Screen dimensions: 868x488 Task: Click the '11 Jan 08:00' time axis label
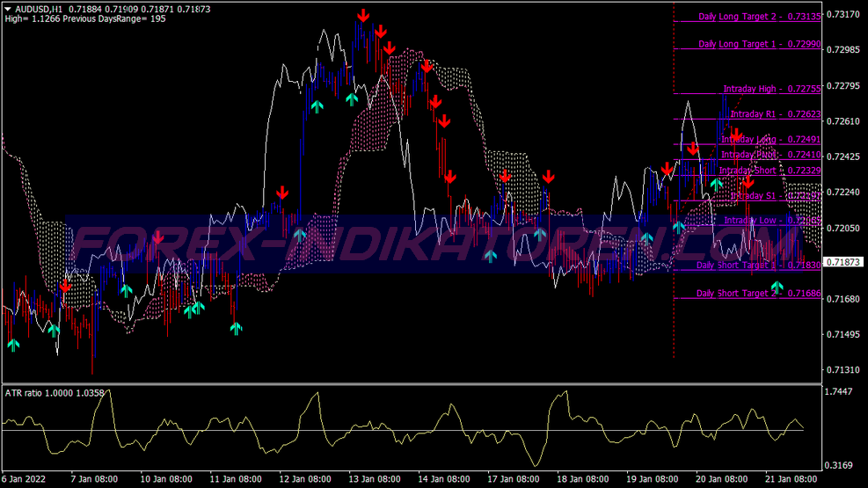click(x=236, y=479)
